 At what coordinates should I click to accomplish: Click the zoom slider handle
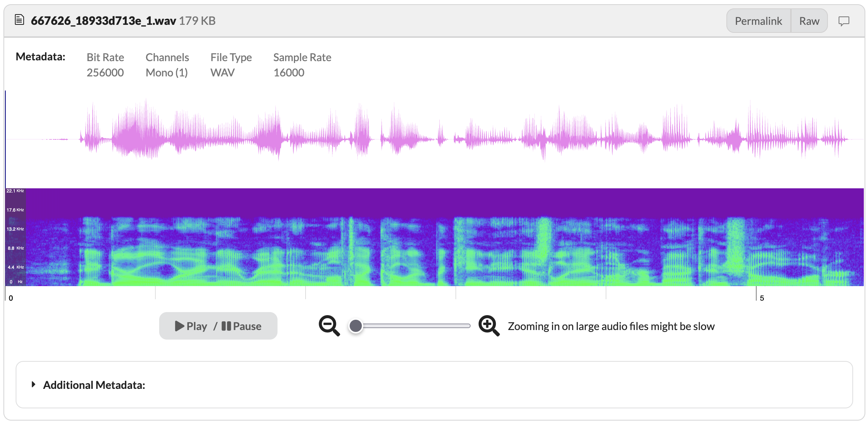(356, 326)
